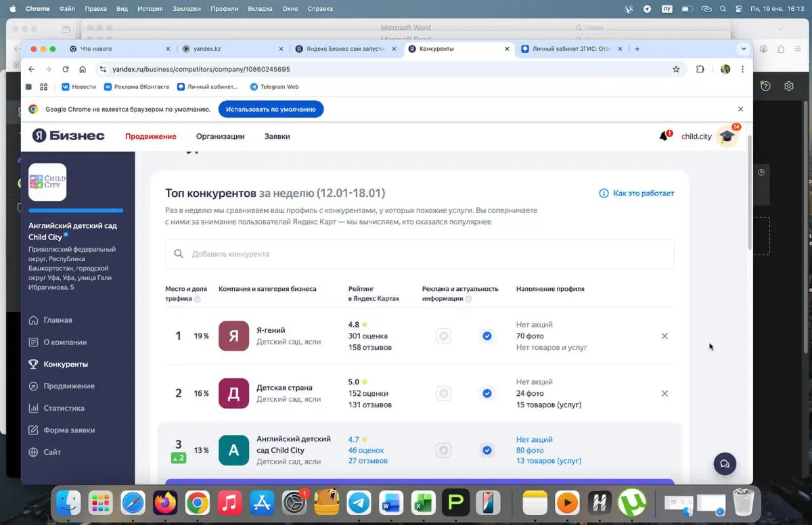Open the Закладки menu in menu bar
The image size is (812, 525).
coord(187,9)
